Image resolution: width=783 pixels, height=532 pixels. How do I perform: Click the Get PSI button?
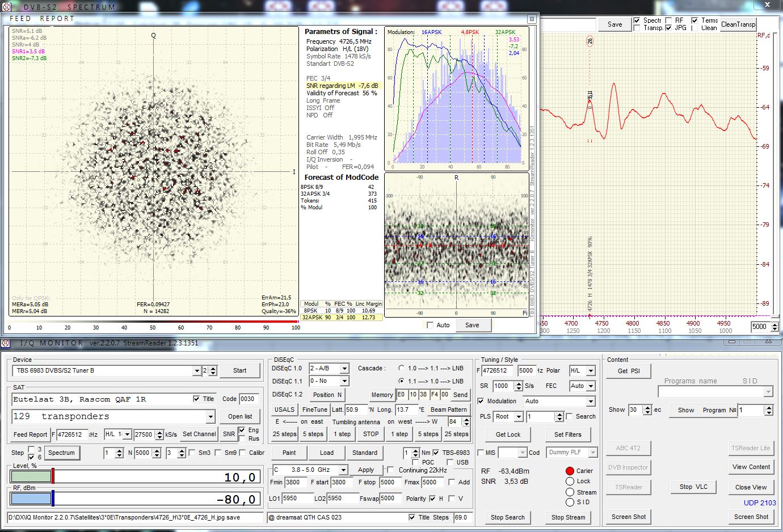pyautogui.click(x=629, y=371)
